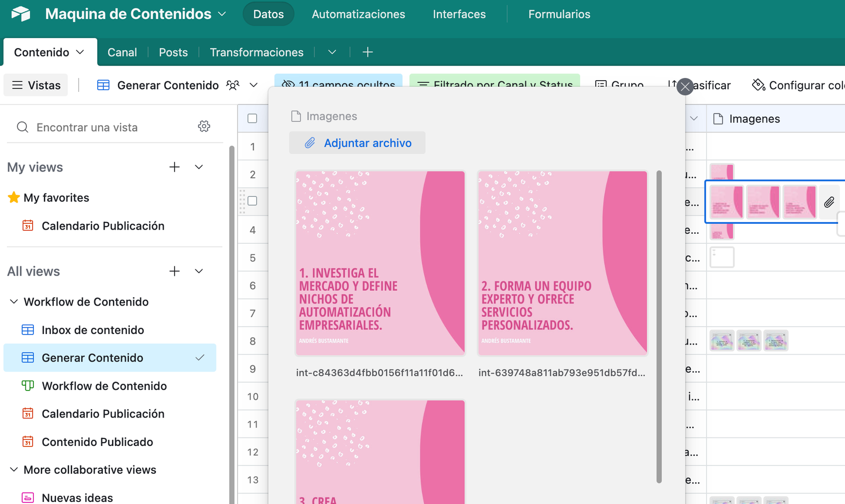
Task: Open Calendario Publicación under Workflow de Contenido
Action: pos(103,414)
